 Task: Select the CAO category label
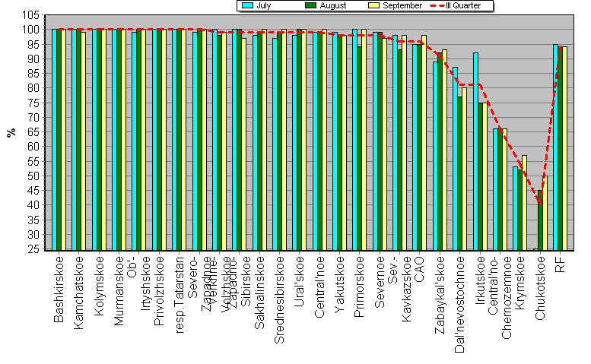click(419, 269)
